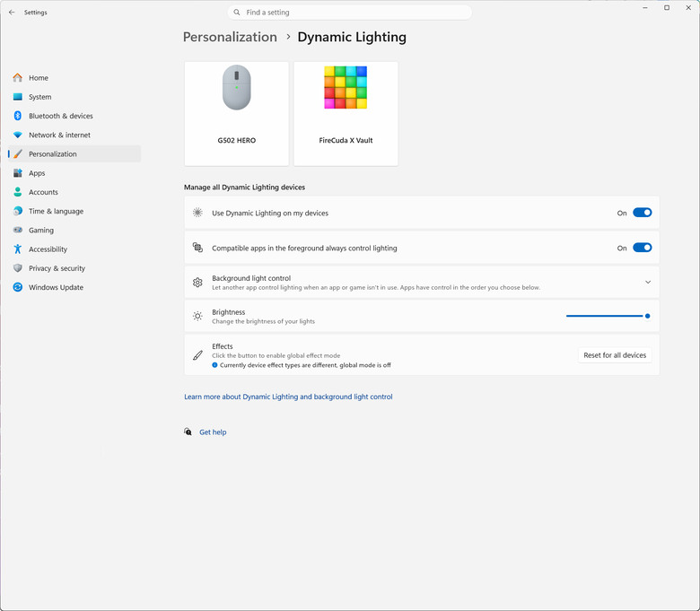Click the Effects pen icon

197,355
